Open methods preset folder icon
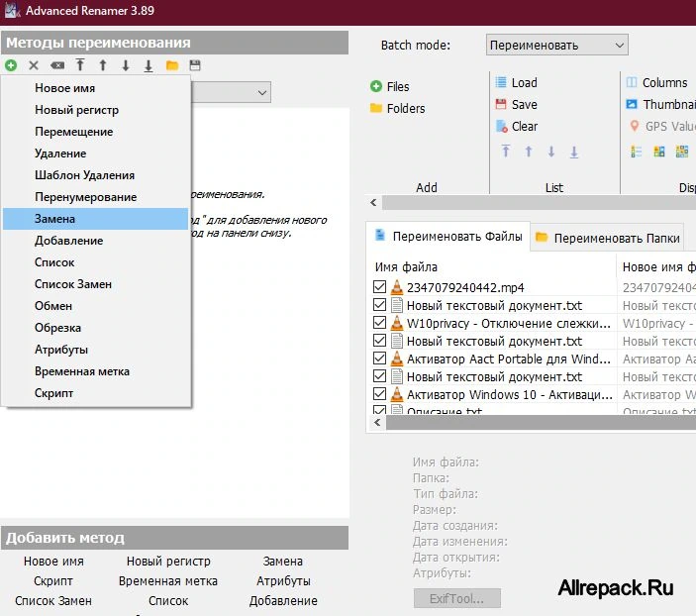 [172, 65]
